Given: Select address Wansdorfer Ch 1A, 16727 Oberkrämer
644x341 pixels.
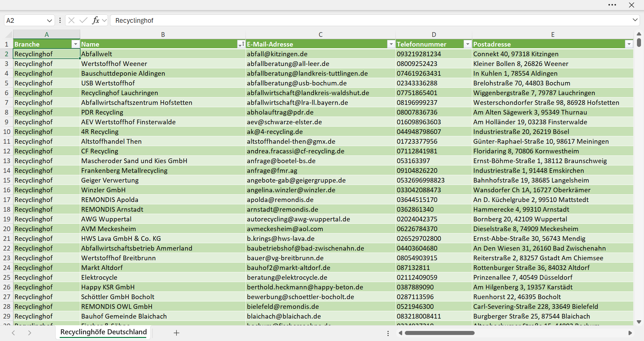Looking at the screenshot, I should click(x=553, y=190).
